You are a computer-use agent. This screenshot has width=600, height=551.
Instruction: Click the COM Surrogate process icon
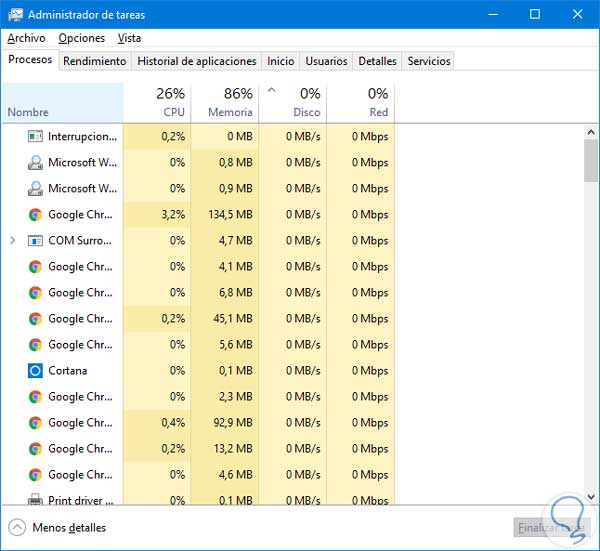[x=35, y=241]
